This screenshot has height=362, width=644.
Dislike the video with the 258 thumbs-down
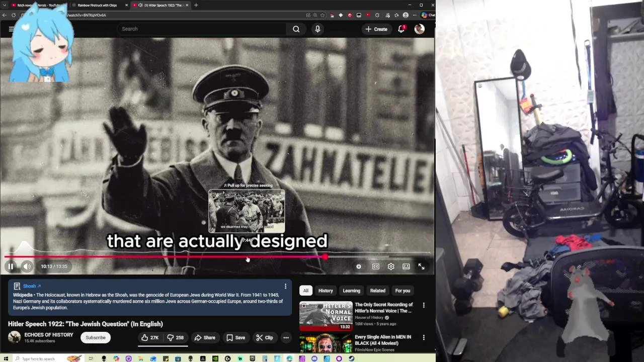(x=176, y=337)
